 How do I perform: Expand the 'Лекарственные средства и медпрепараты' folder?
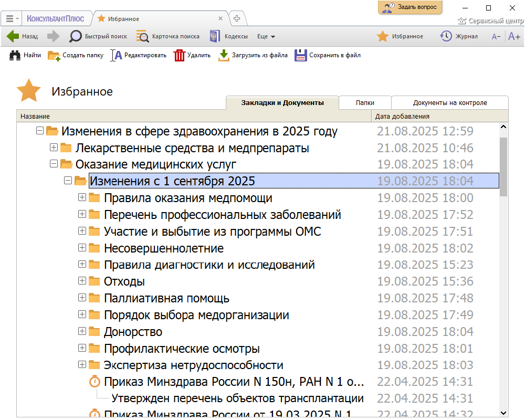pyautogui.click(x=54, y=148)
